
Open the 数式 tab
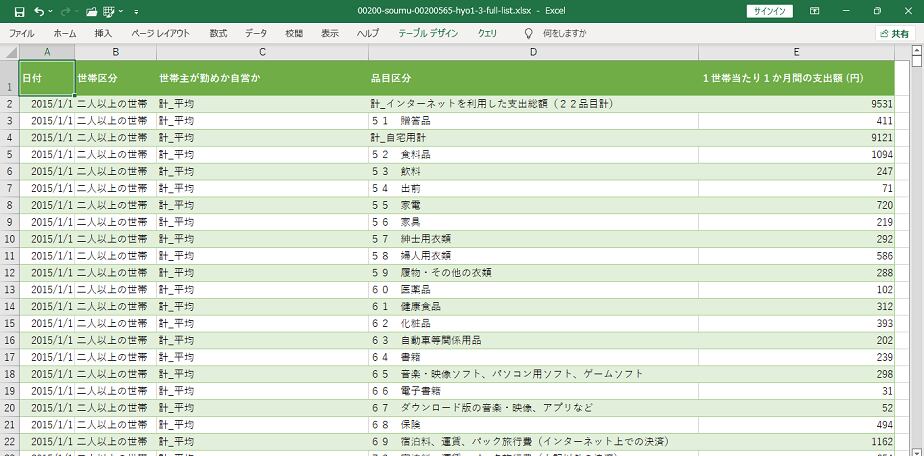pyautogui.click(x=218, y=34)
